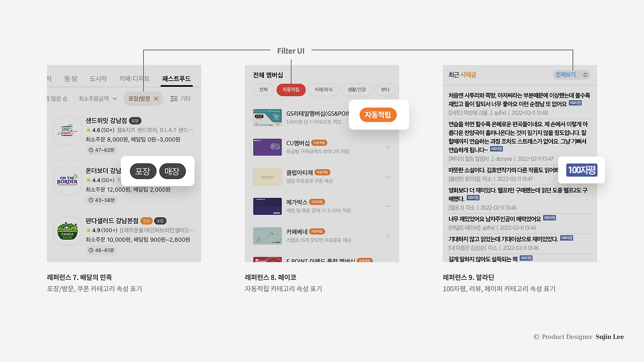This screenshot has width=644, height=362.
Task: Open the 샌드위밋 강남점 restaurant title
Action: coord(106,121)
